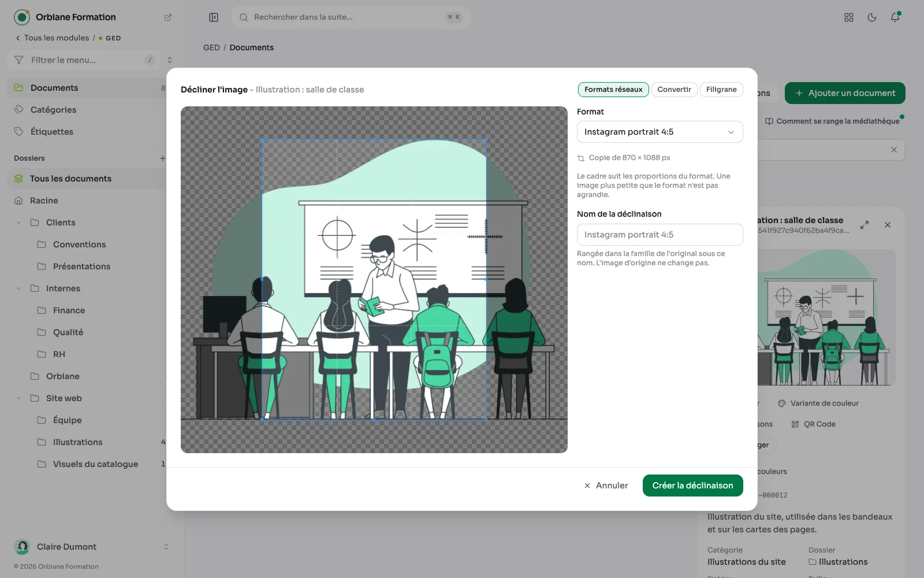
Task: Toggle dark mode moon icon
Action: coord(872,17)
